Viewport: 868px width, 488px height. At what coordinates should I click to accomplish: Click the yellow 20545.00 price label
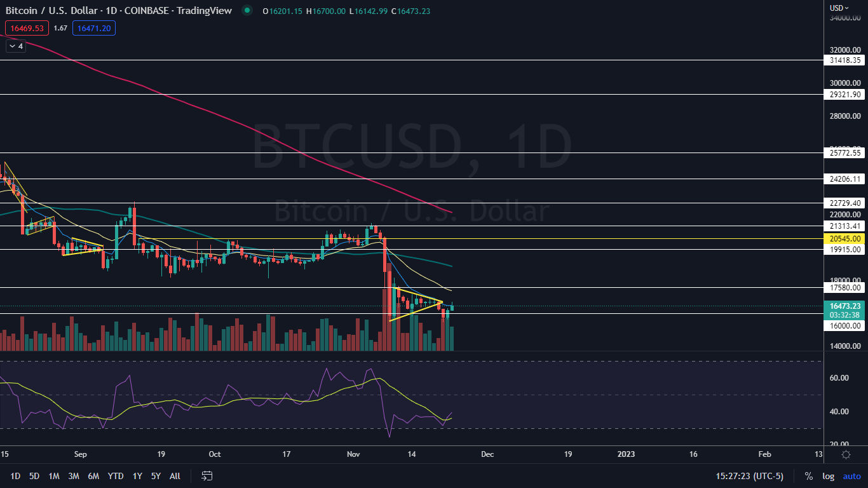[844, 238]
